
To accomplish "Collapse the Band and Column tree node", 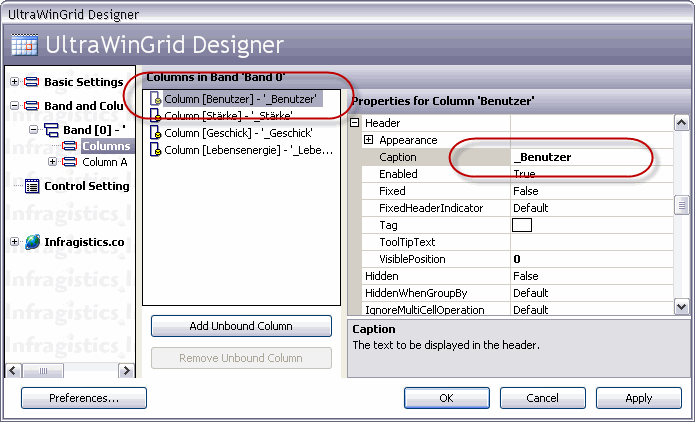I will (14, 106).
